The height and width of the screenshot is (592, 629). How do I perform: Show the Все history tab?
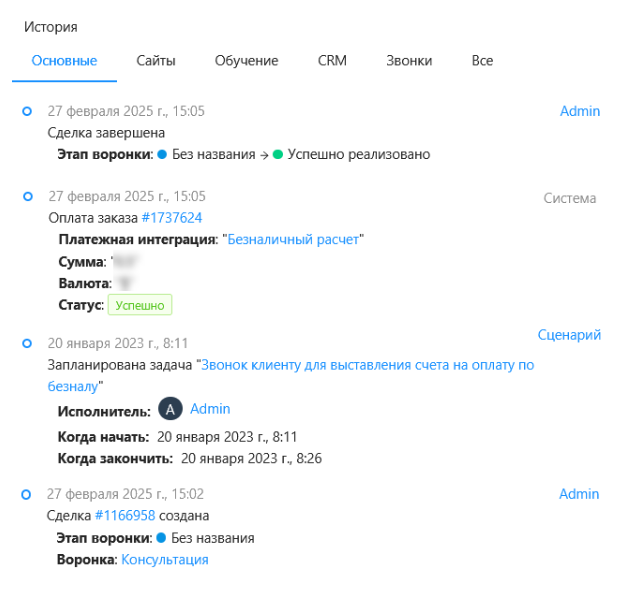click(482, 61)
